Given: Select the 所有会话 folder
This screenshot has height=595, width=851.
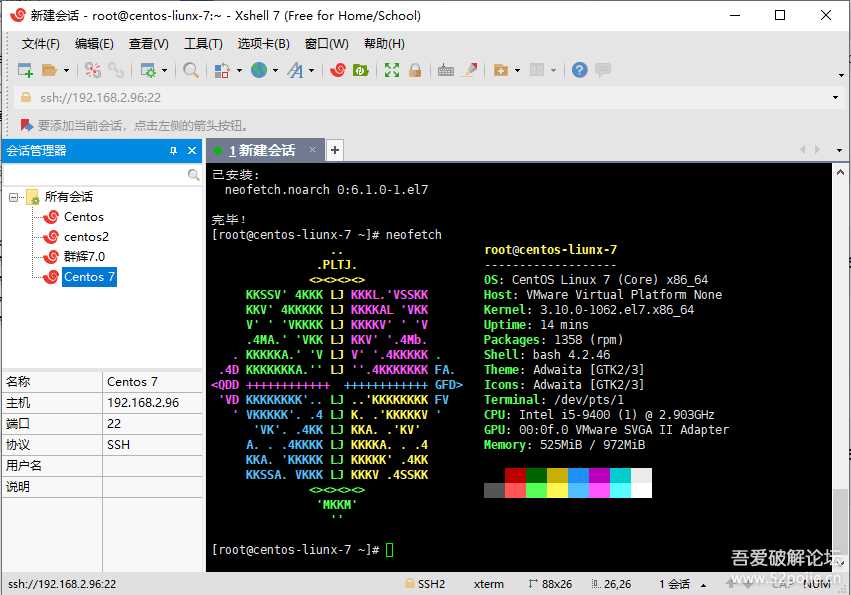Looking at the screenshot, I should tap(68, 197).
